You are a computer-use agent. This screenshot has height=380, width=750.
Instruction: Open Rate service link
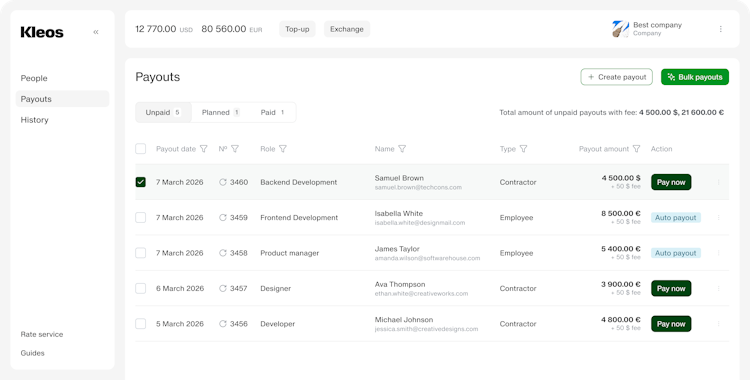[x=42, y=334]
